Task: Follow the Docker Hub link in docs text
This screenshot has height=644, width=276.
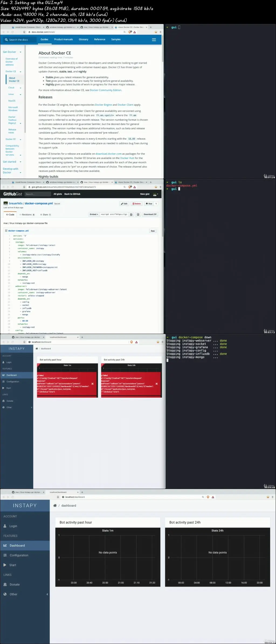Action: [x=127, y=158]
